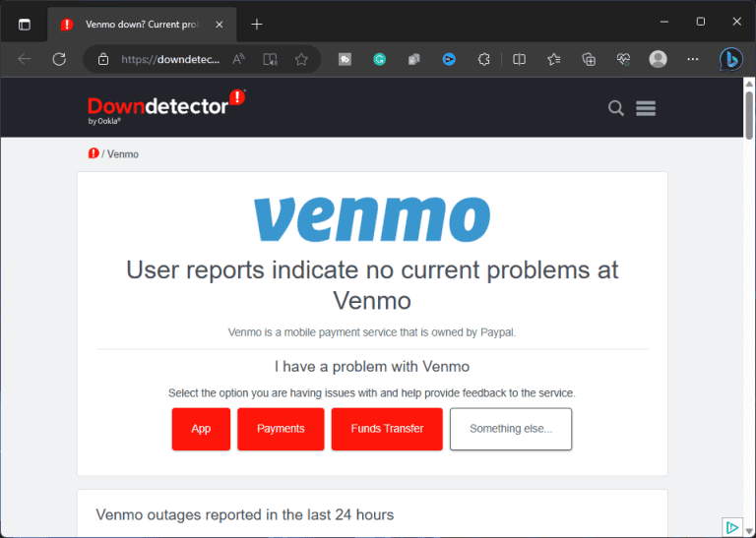The width and height of the screenshot is (756, 538).
Task: Open the user profile avatar
Action: [x=659, y=59]
